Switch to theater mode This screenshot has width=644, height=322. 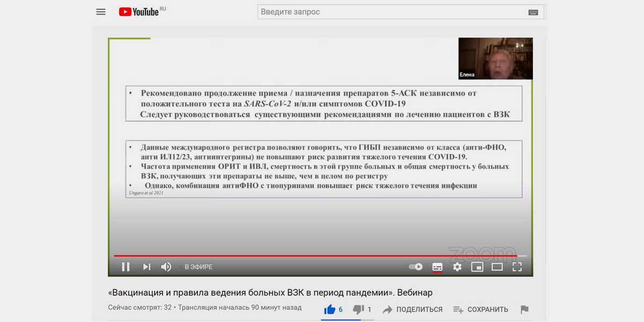[497, 267]
